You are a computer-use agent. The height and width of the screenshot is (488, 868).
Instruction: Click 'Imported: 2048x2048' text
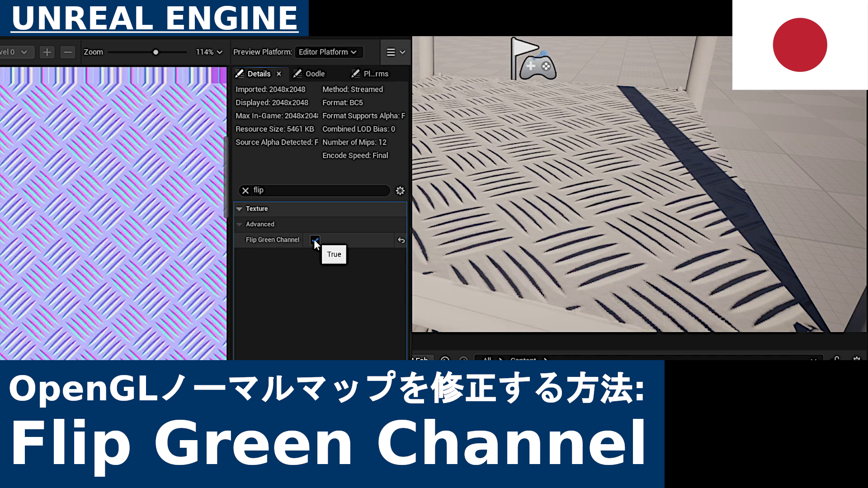click(270, 89)
